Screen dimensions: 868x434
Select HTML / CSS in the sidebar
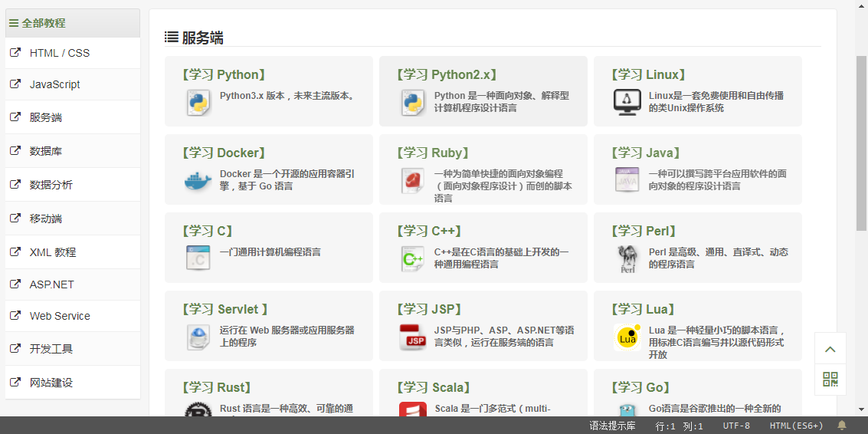(73, 53)
